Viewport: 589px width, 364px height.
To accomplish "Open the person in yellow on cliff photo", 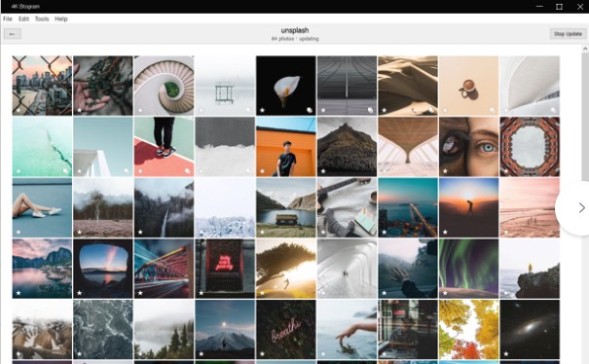I will (530, 269).
